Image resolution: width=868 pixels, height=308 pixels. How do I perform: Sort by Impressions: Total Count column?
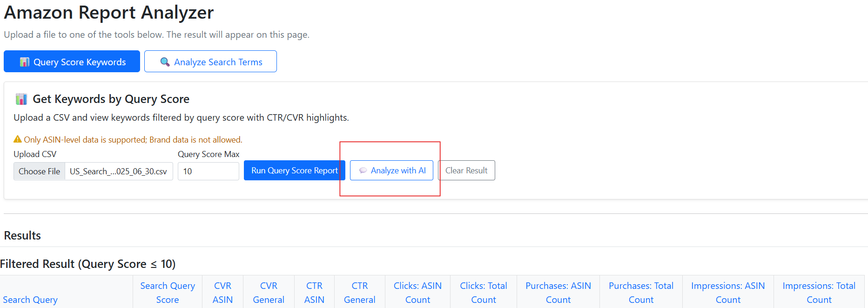(x=819, y=293)
